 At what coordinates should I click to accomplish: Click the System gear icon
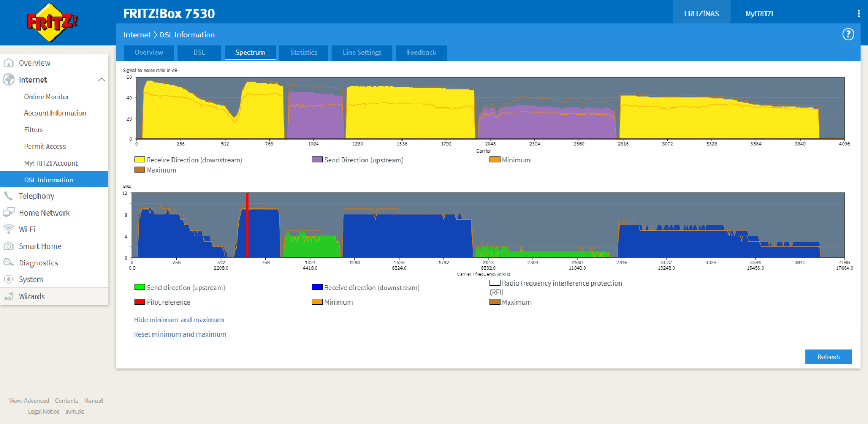9,279
